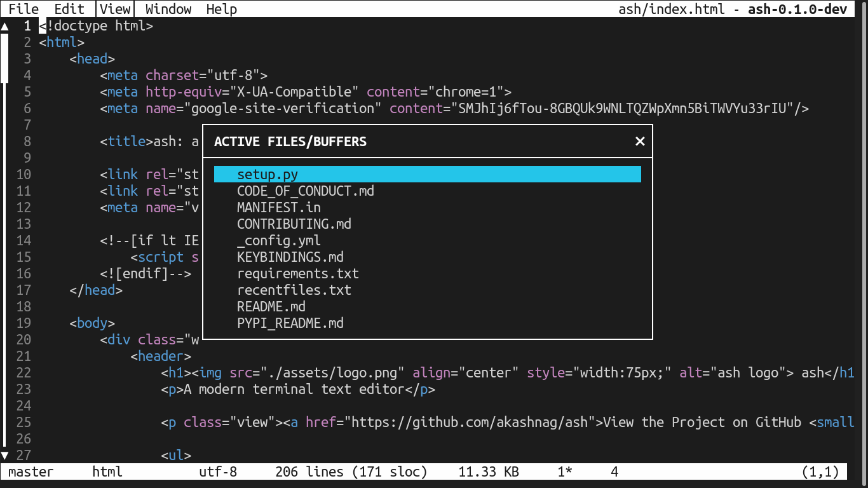868x488 pixels.
Task: Click the html file-type indicator
Action: tap(107, 471)
